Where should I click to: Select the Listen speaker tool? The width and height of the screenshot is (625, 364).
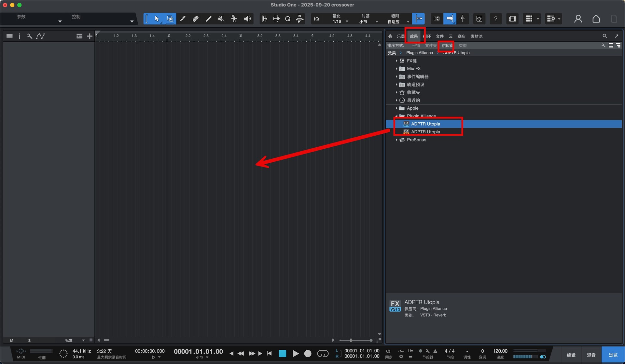pyautogui.click(x=247, y=19)
